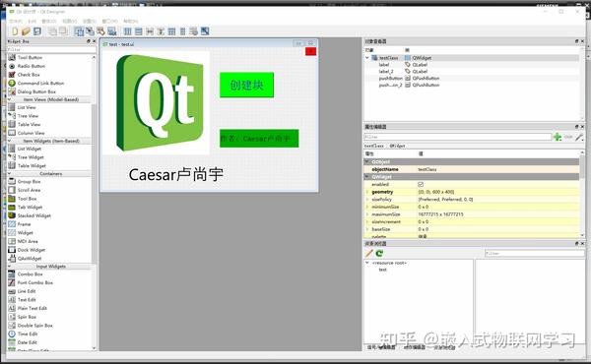The width and height of the screenshot is (591, 364).
Task: Select pushButton row in Object Inspector
Action: tap(472, 79)
